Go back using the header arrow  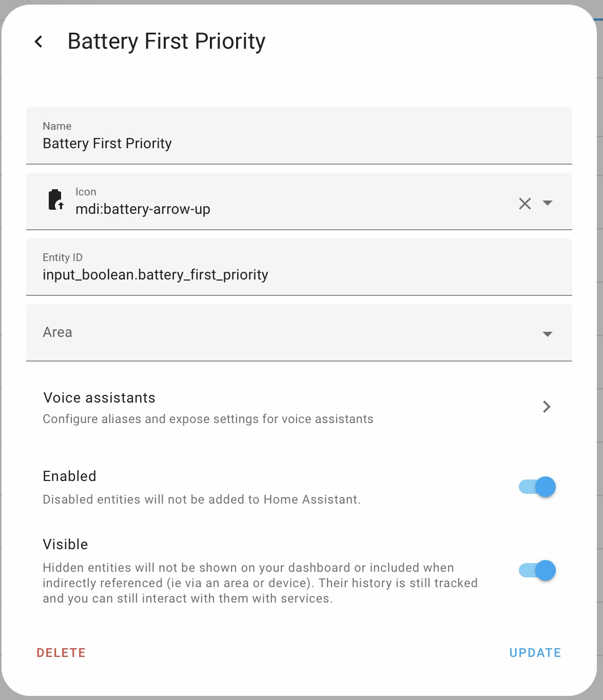38,42
